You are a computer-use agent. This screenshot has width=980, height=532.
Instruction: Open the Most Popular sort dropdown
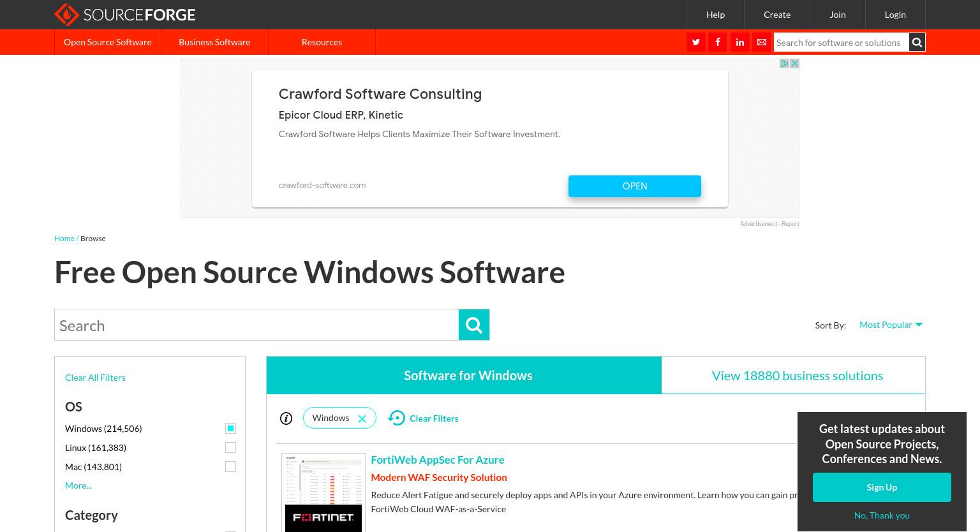tap(891, 325)
